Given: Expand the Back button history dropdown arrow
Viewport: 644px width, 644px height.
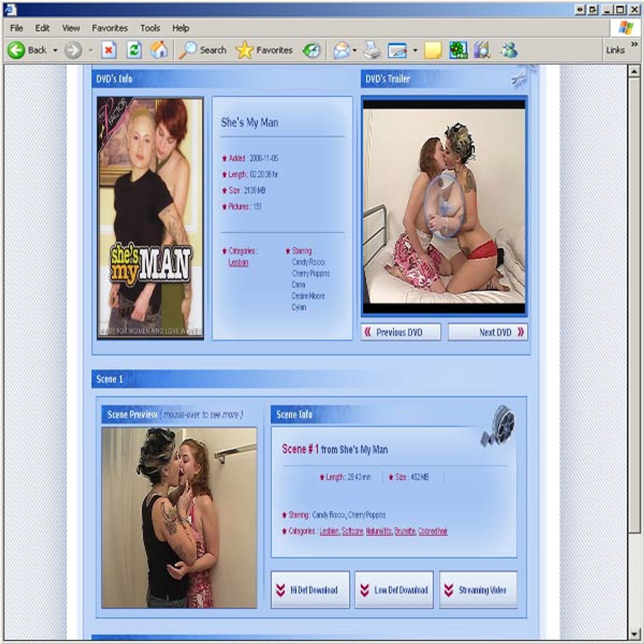Looking at the screenshot, I should tap(55, 50).
